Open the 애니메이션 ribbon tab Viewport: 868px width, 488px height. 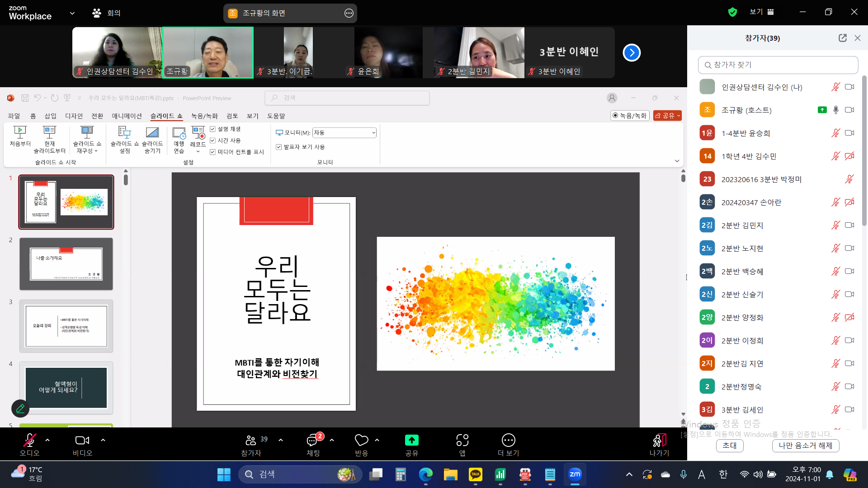pyautogui.click(x=127, y=116)
